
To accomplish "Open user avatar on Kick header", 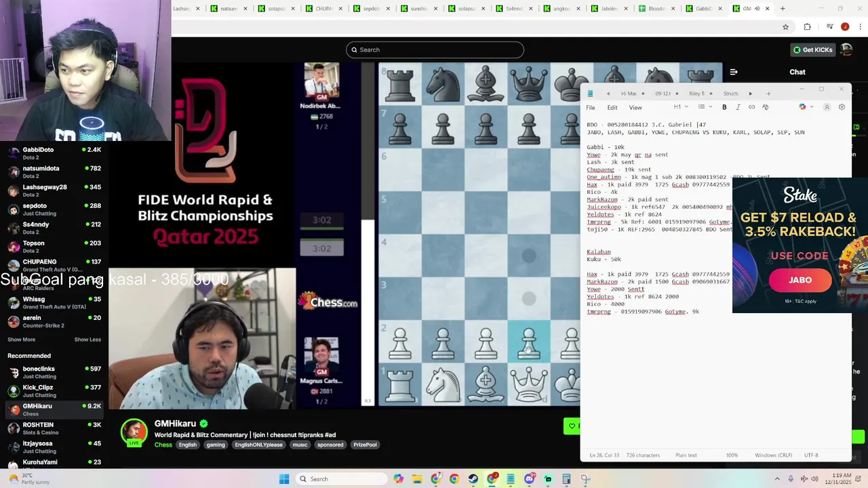I will click(846, 49).
